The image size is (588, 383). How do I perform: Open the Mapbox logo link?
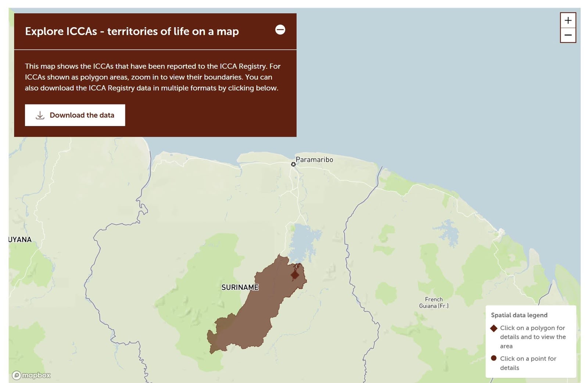[31, 375]
